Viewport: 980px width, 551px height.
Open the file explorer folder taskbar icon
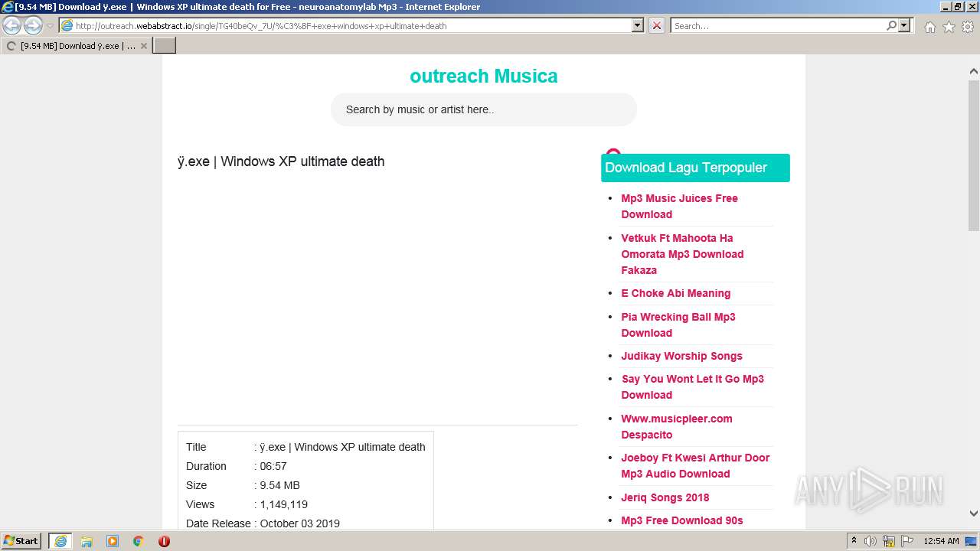pyautogui.click(x=87, y=541)
